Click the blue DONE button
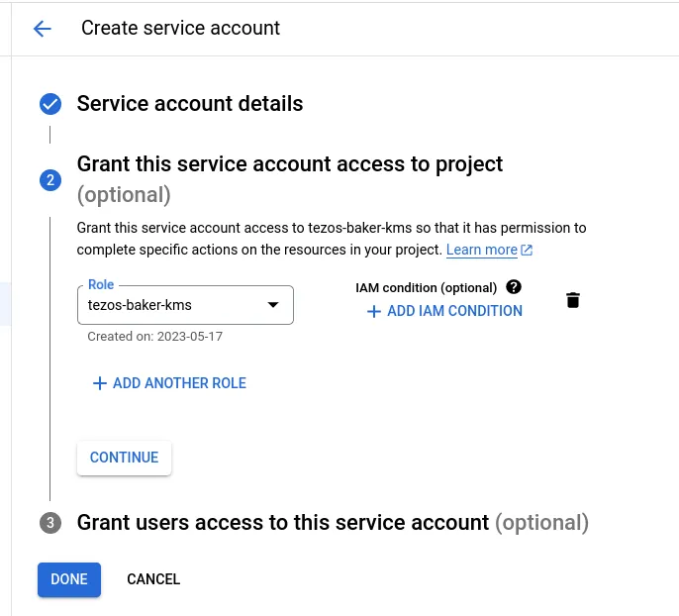 69,579
